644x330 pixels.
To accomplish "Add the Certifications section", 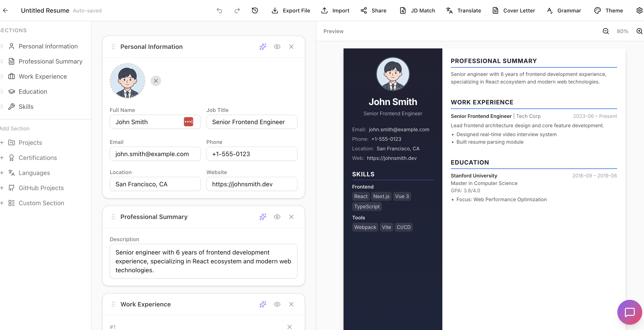I will 38,158.
